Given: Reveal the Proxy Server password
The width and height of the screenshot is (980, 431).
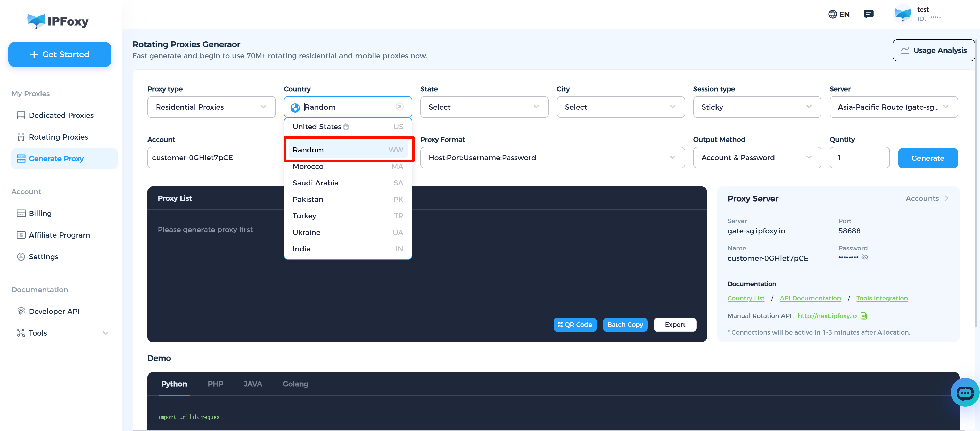Looking at the screenshot, I should pyautogui.click(x=865, y=257).
